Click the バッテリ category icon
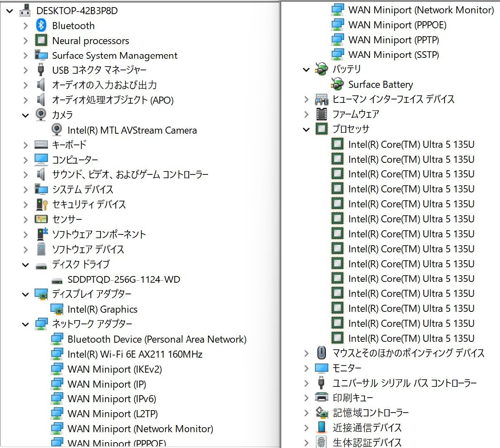 click(x=321, y=69)
